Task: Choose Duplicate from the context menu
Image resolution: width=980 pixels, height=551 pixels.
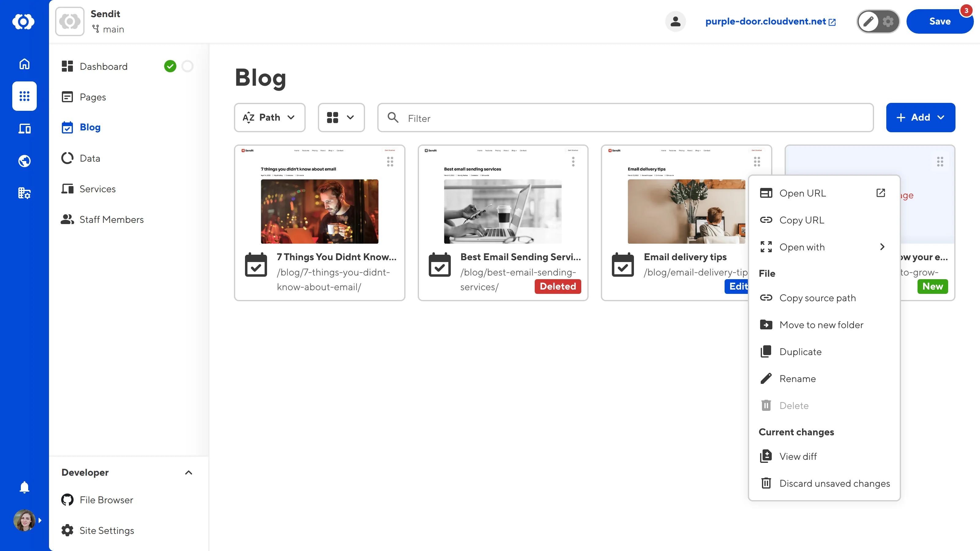Action: pyautogui.click(x=800, y=351)
